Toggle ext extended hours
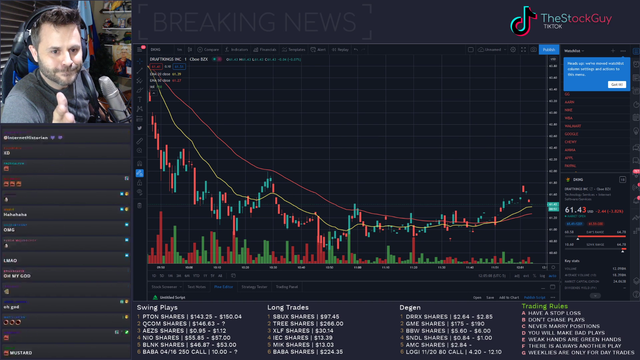The image size is (640, 360). 526,276
